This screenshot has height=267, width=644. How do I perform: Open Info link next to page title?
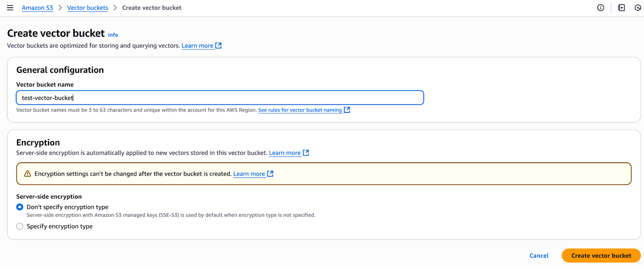pos(113,35)
